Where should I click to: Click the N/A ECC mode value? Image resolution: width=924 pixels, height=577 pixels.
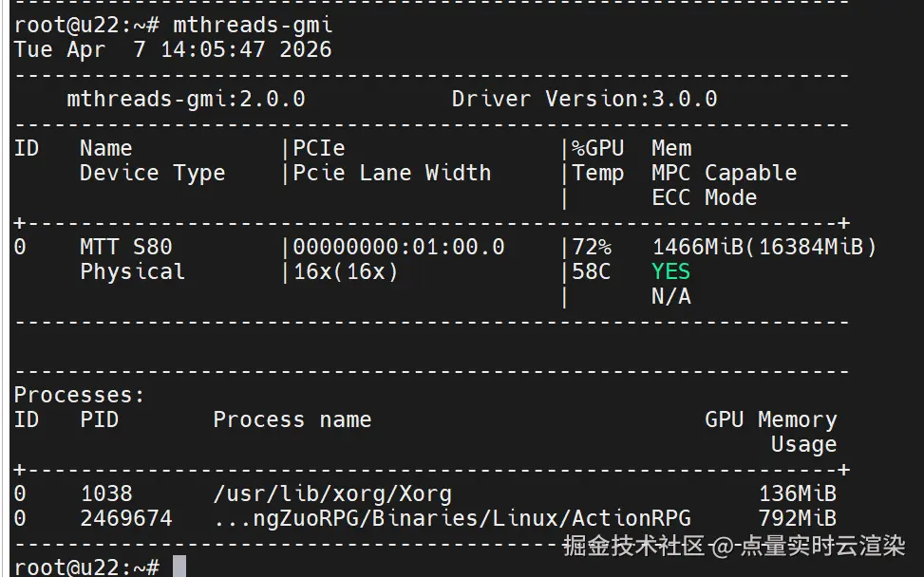click(x=670, y=296)
